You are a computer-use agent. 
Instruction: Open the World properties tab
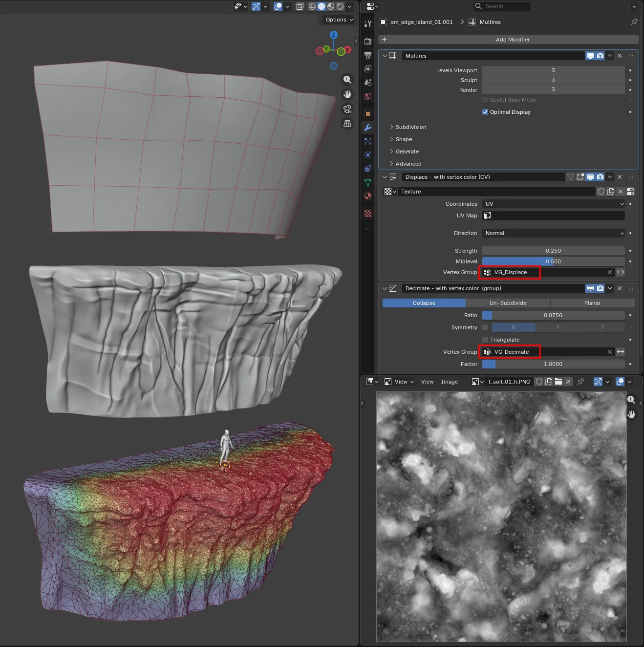368,96
